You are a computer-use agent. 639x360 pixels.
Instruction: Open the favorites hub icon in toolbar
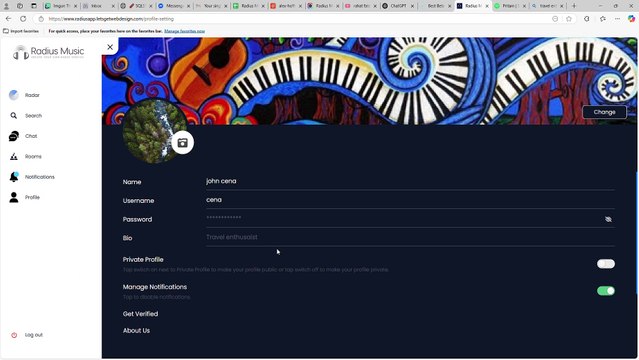(603, 19)
